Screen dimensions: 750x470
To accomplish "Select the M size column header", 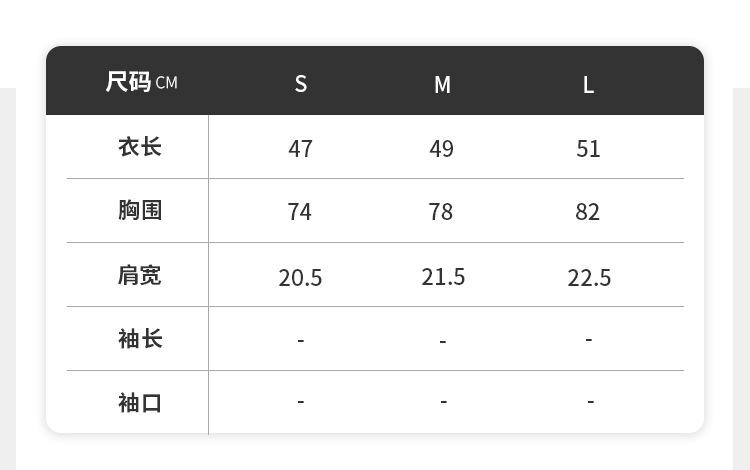I will click(442, 85).
